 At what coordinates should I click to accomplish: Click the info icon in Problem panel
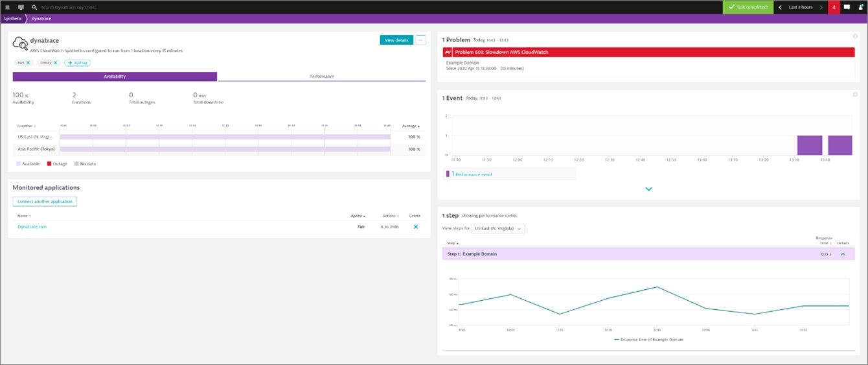856,36
